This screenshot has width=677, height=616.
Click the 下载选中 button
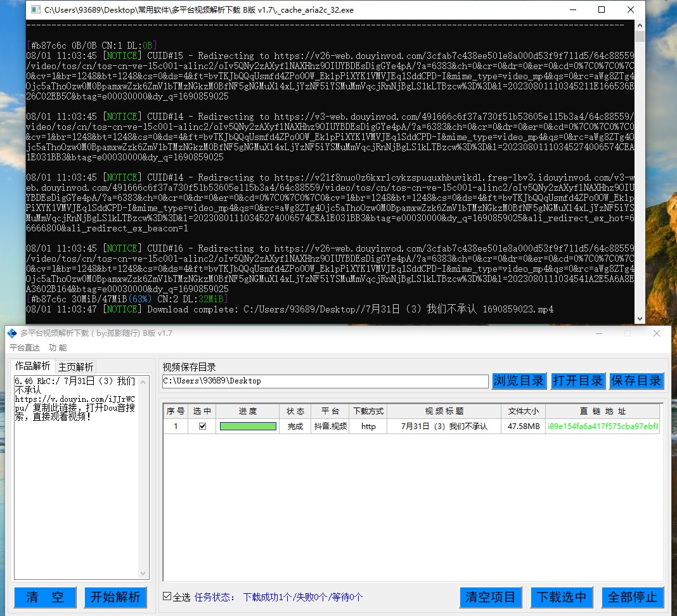tap(561, 597)
